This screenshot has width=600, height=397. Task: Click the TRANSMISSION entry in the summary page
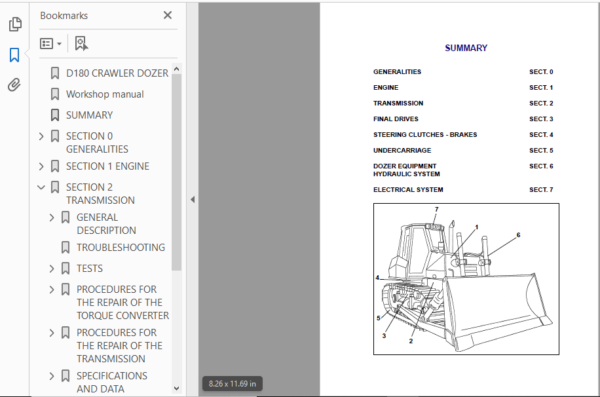coord(398,103)
